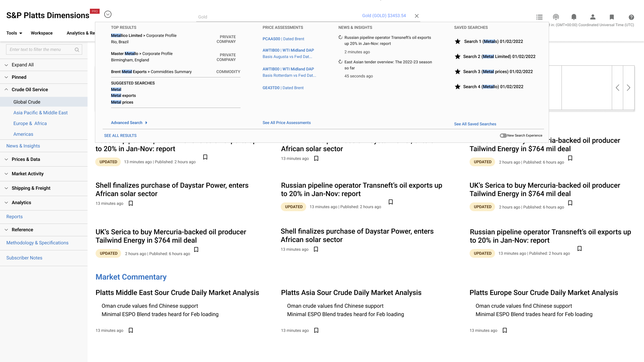Open AWTIB00 Basis Rotterdam assessment
This screenshot has width=644, height=362.
click(289, 72)
